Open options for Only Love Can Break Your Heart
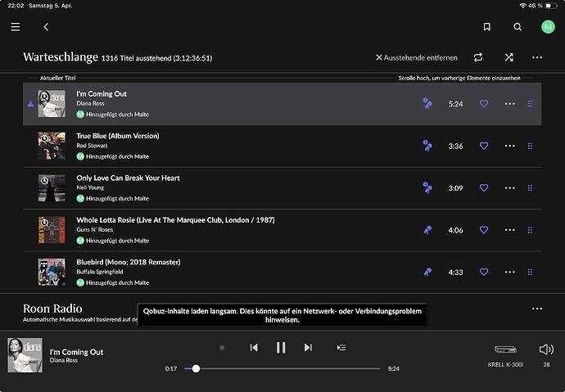 pyautogui.click(x=509, y=188)
